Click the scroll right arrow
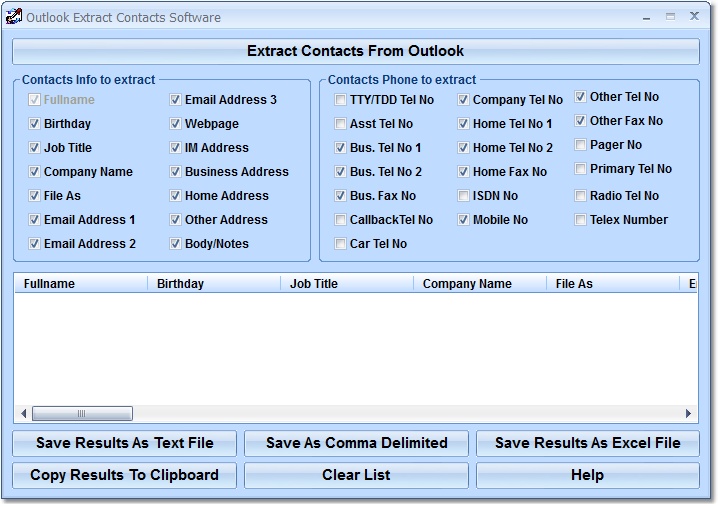The image size is (718, 506). coord(688,414)
